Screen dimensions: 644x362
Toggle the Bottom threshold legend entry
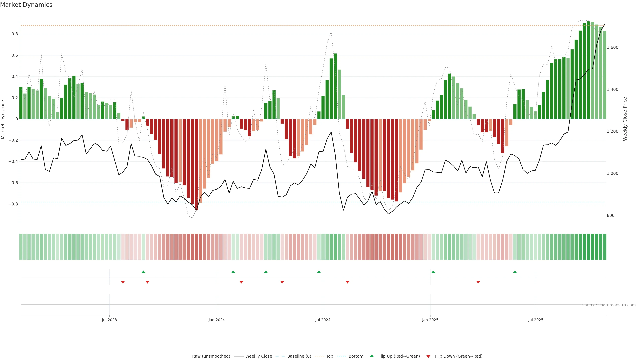coord(356,356)
